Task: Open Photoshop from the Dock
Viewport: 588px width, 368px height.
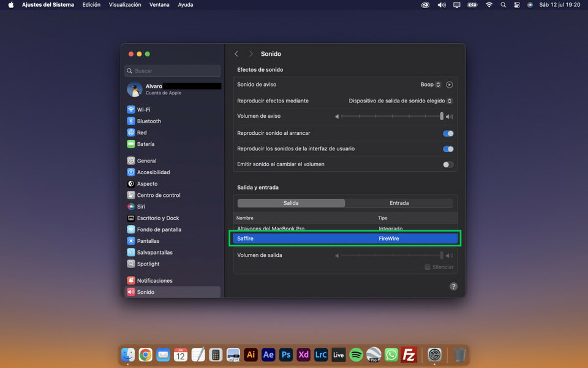Action: pos(285,355)
